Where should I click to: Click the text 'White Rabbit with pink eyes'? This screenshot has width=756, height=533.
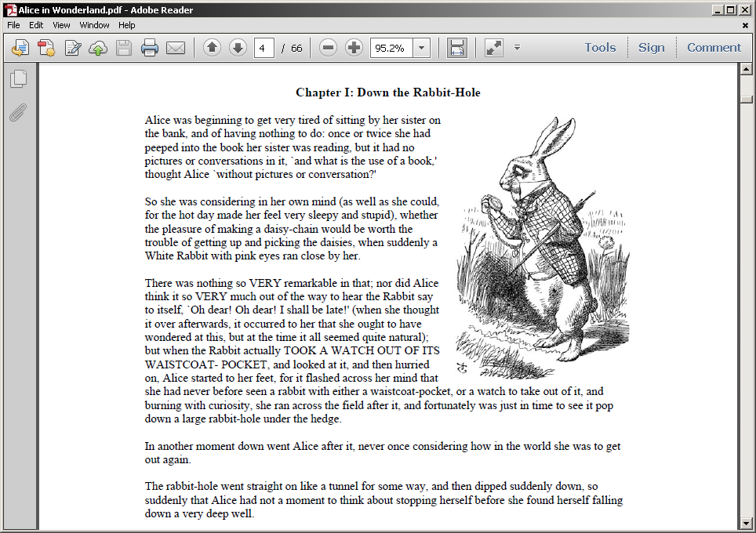click(x=213, y=256)
